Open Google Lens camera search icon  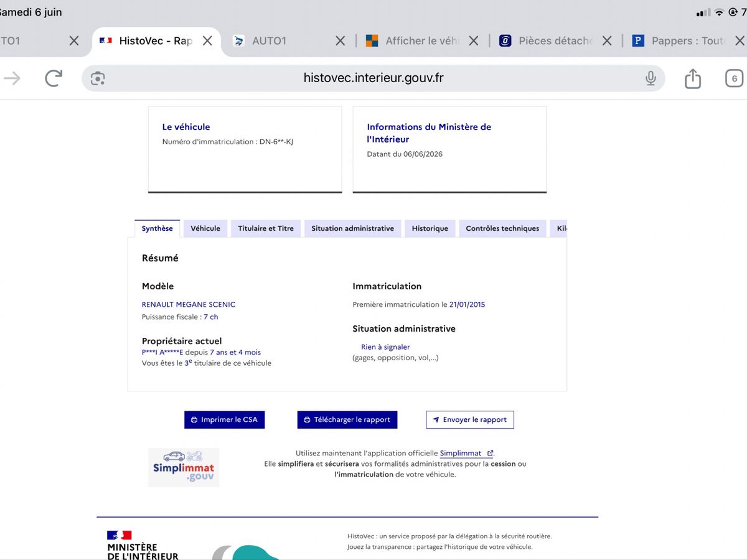point(98,78)
